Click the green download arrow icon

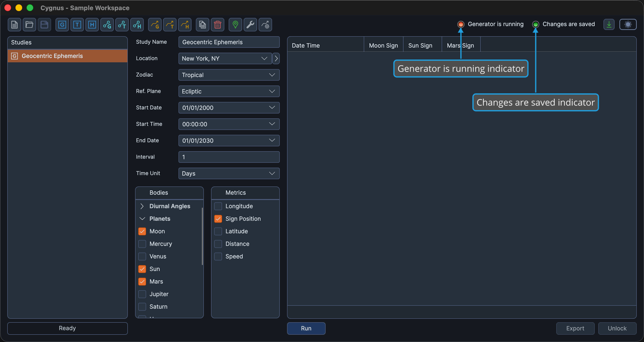[609, 24]
